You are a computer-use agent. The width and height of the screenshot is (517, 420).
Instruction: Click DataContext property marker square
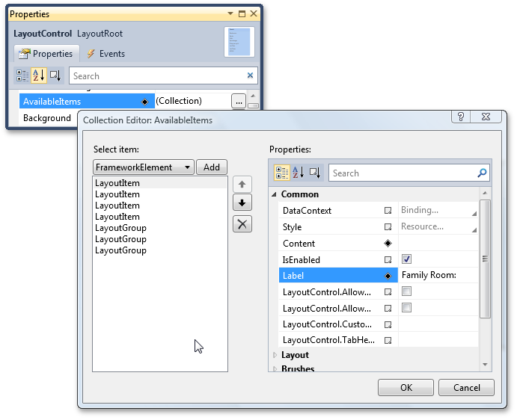388,211
